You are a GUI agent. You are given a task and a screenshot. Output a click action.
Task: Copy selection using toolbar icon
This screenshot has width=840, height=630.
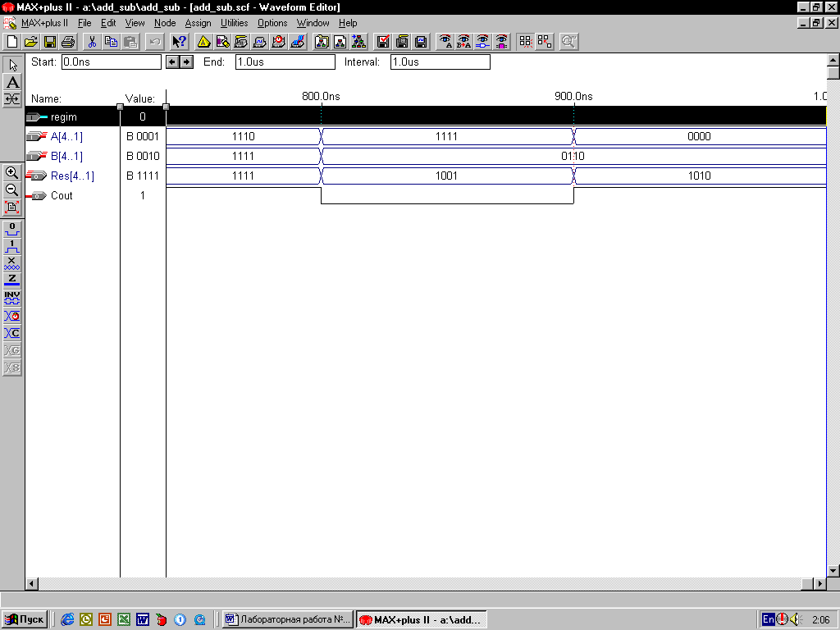coord(111,42)
